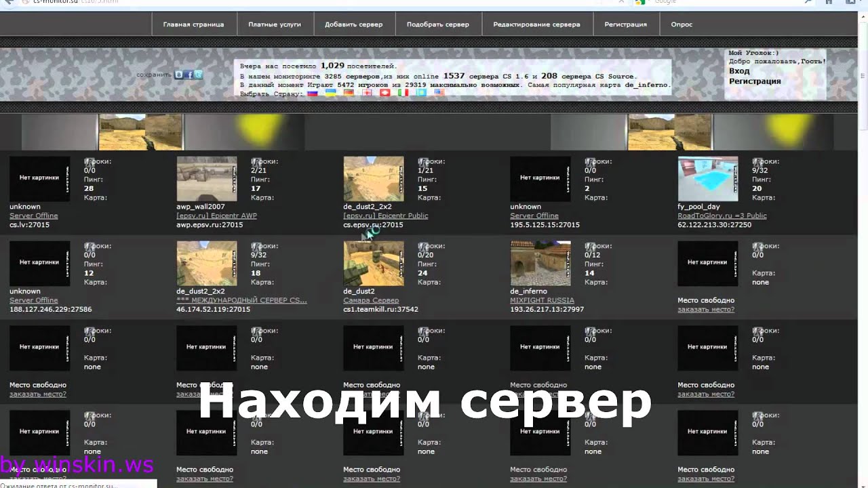Click de_dust2_2x2 thumbnail above 46.174.52.119:27015
Image resolution: width=868 pixels, height=488 pixels.
tap(207, 264)
